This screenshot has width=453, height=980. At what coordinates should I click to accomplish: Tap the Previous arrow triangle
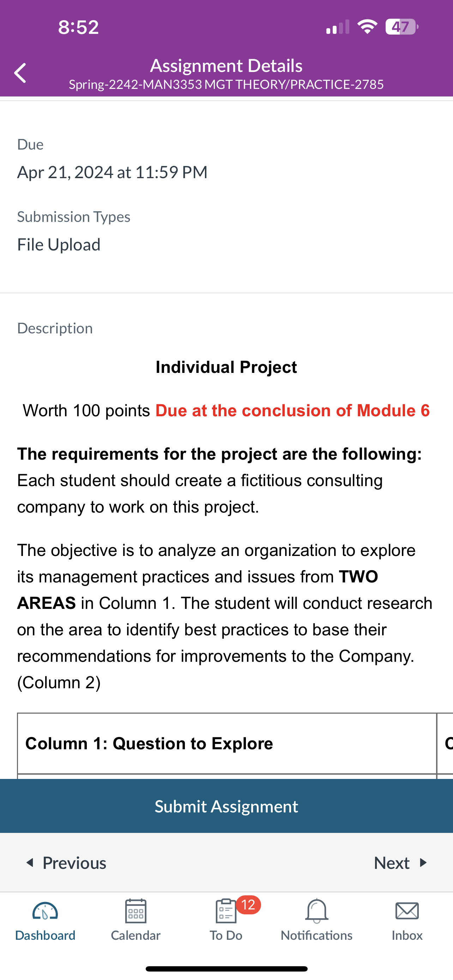click(30, 863)
